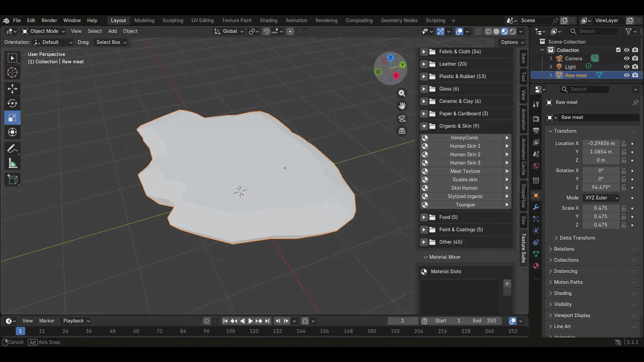644x362 pixels.
Task: Open the Object Data mesh tab icon
Action: [x=536, y=254]
